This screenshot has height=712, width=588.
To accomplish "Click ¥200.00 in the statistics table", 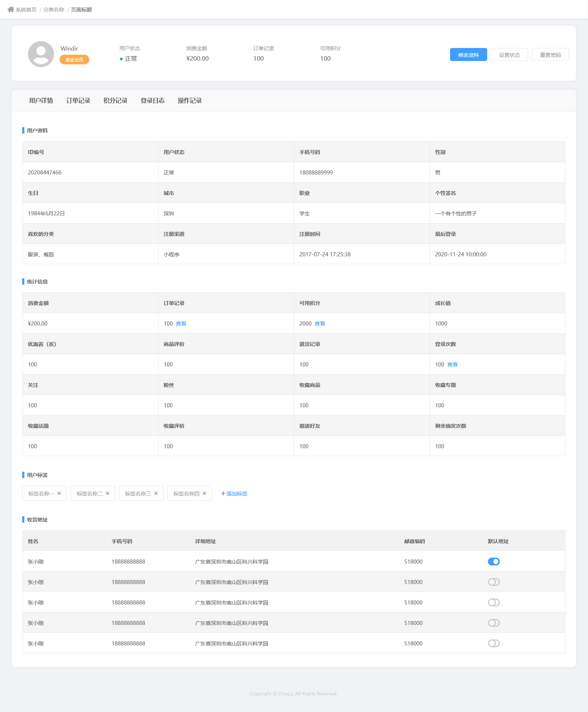I will click(38, 324).
